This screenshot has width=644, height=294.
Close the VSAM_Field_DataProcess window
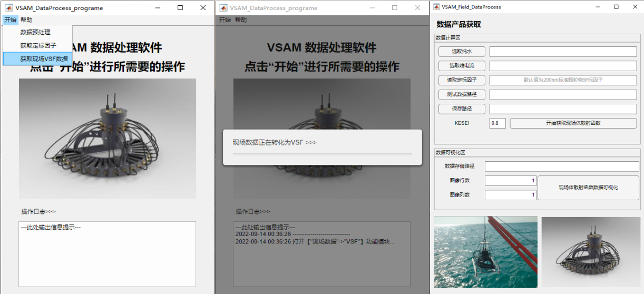[x=635, y=7]
